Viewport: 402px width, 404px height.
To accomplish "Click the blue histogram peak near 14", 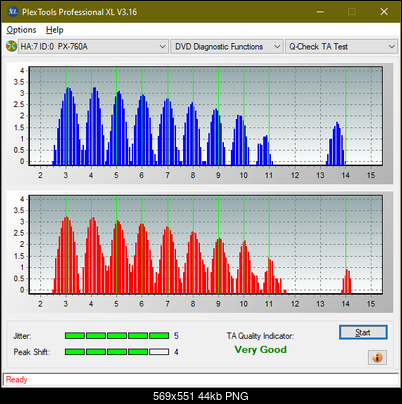I will tap(336, 144).
